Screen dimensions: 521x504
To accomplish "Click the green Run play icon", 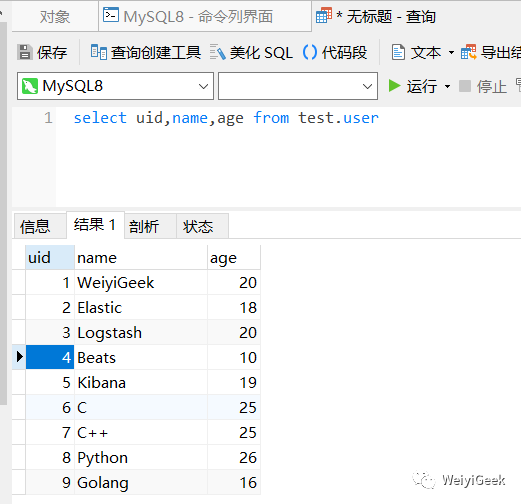I will tap(394, 86).
